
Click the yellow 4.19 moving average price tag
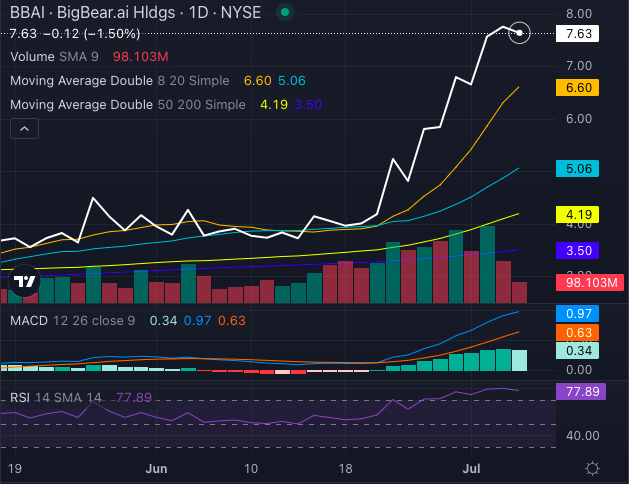(577, 215)
